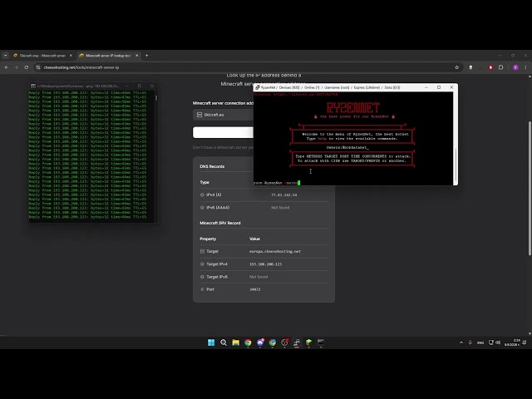Click the Target IPv6 Not found value
The height and width of the screenshot is (399, 532).
[x=259, y=277]
